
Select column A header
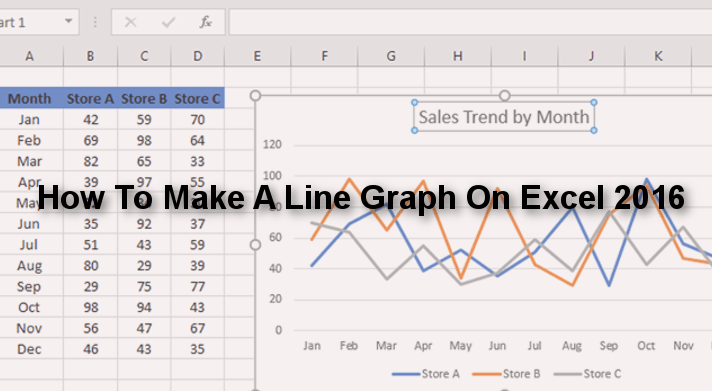[x=30, y=56]
